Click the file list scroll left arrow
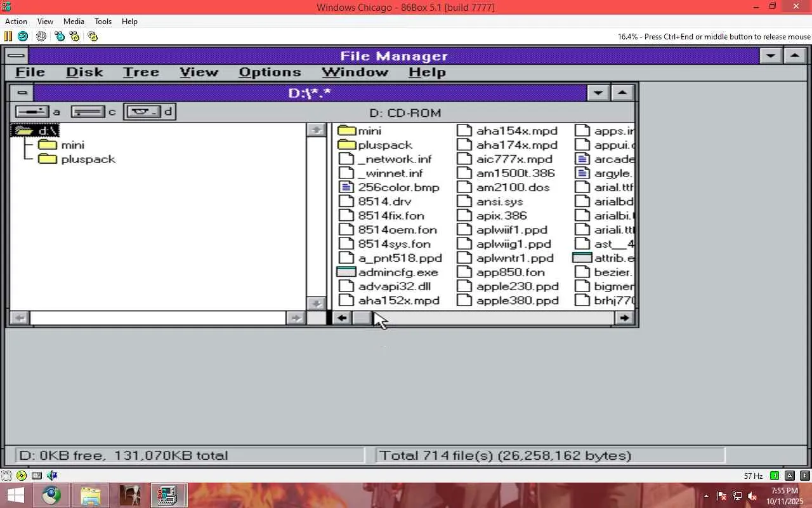Image resolution: width=812 pixels, height=508 pixels. (x=342, y=317)
